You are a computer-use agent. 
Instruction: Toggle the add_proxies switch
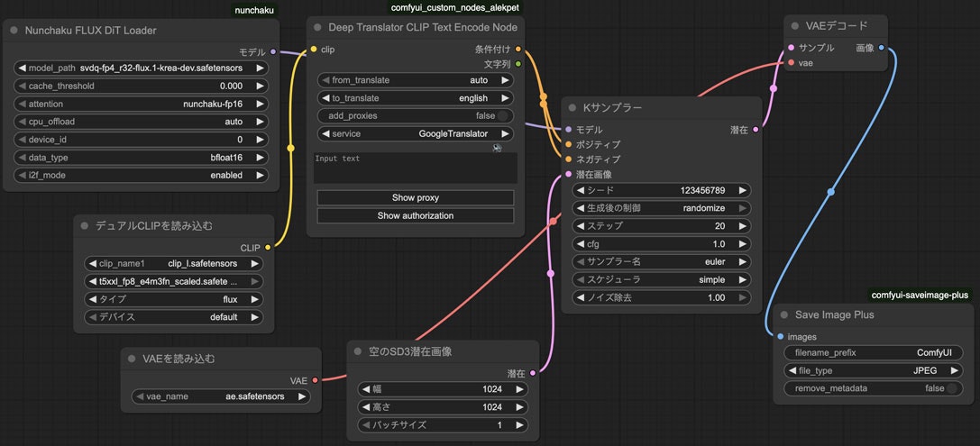click(501, 115)
